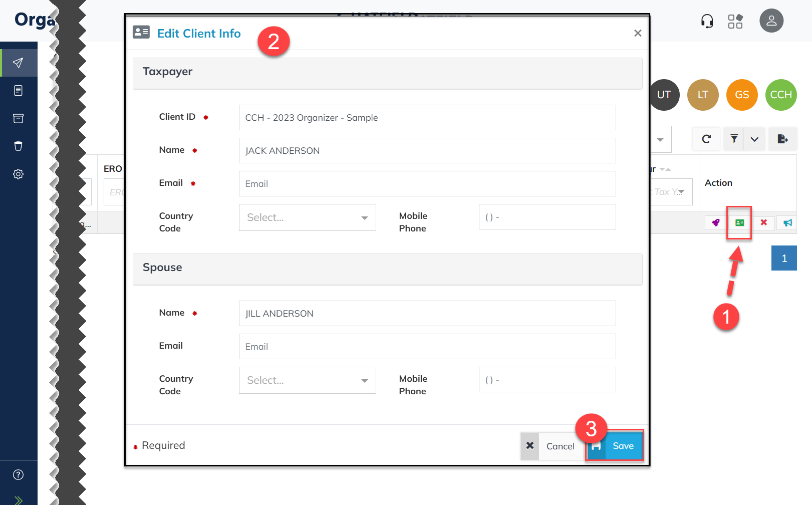Select the CCH green circle badge
Image resolution: width=812 pixels, height=505 pixels.
(x=780, y=95)
